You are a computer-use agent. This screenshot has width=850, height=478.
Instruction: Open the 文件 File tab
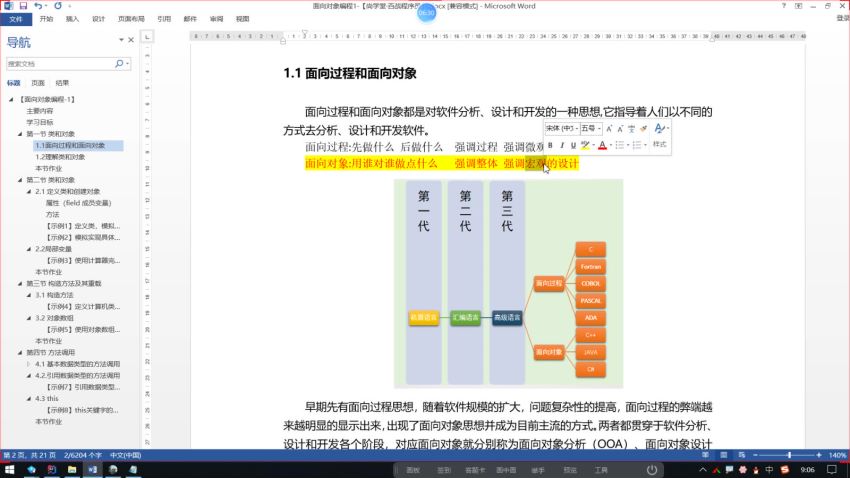coord(16,19)
